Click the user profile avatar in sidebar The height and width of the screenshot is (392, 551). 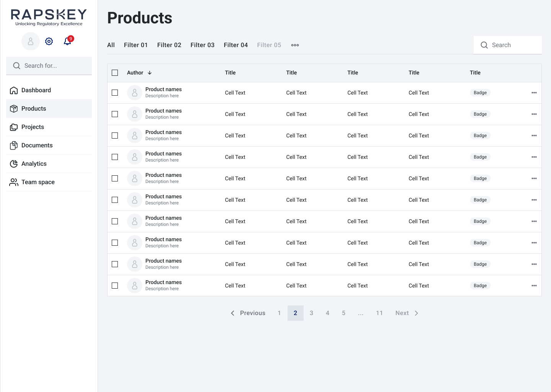point(31,41)
